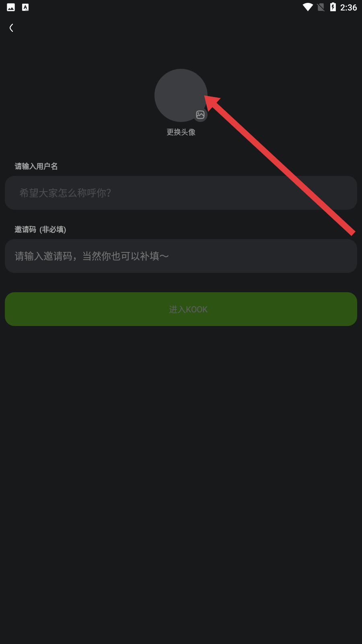Tap the small gallery icon on avatar
The width and height of the screenshot is (362, 644).
pyautogui.click(x=200, y=115)
